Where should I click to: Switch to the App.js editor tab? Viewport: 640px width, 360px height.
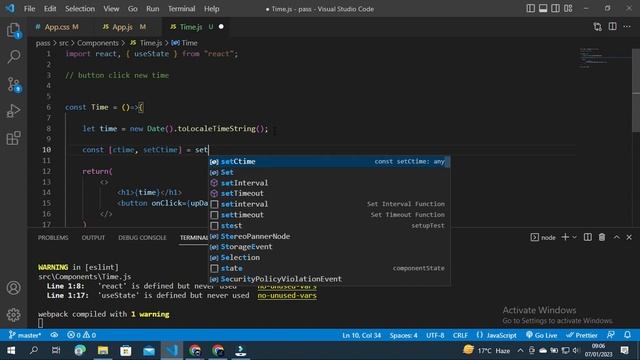[x=124, y=27]
